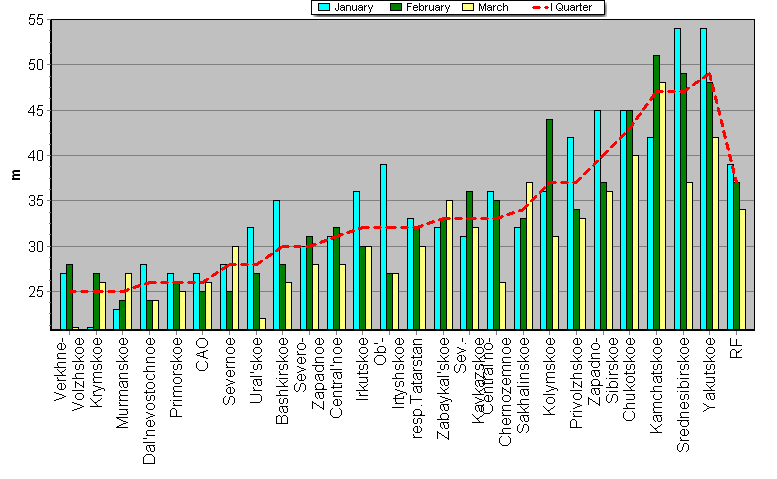The height and width of the screenshot is (479, 777).
Task: Click the 'Srednesibirskoe' axis label
Action: 683,394
